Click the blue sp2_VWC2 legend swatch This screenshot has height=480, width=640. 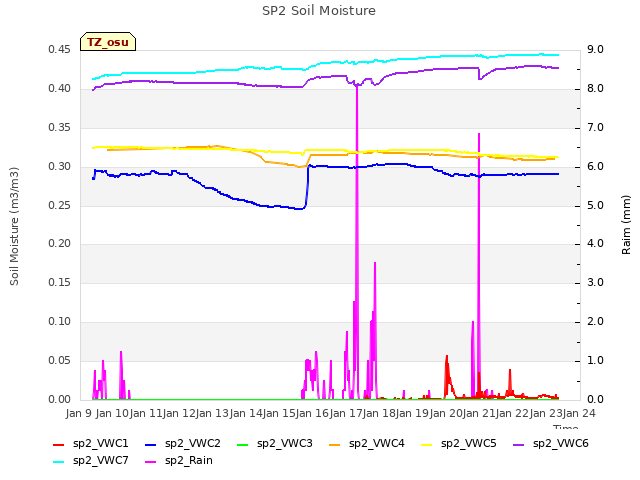tap(151, 444)
